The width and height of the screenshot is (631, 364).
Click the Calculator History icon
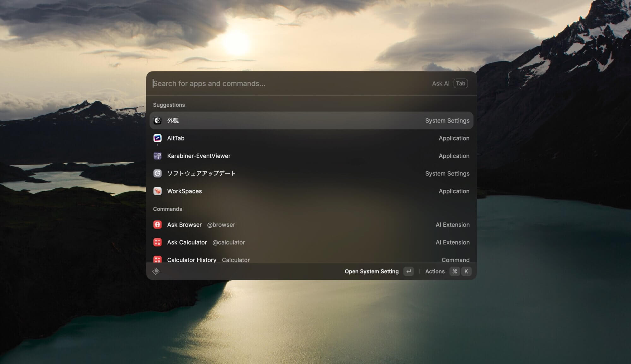157,260
